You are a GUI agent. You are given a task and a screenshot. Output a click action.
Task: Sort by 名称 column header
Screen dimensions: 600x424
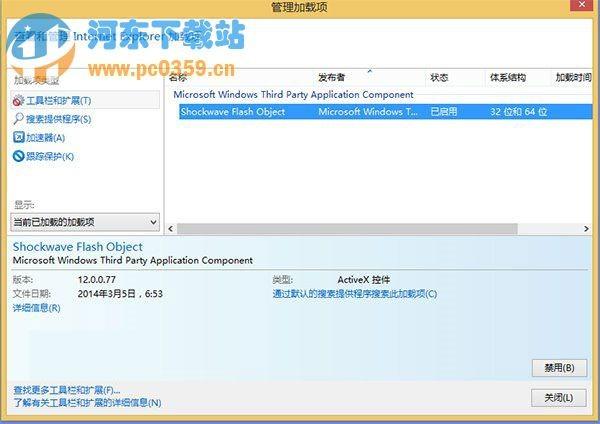point(178,78)
